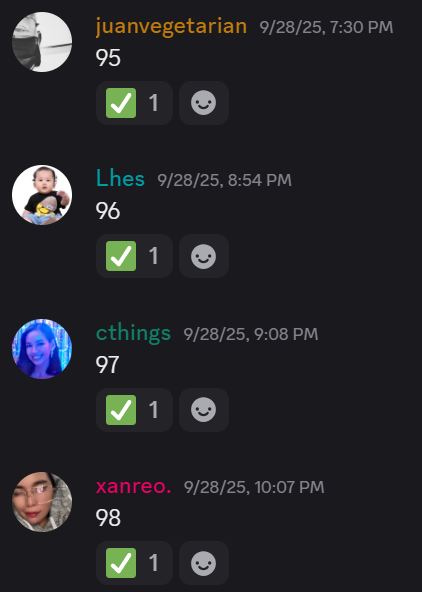422x592 pixels.
Task: Click the xanreo. username
Action: tap(134, 486)
